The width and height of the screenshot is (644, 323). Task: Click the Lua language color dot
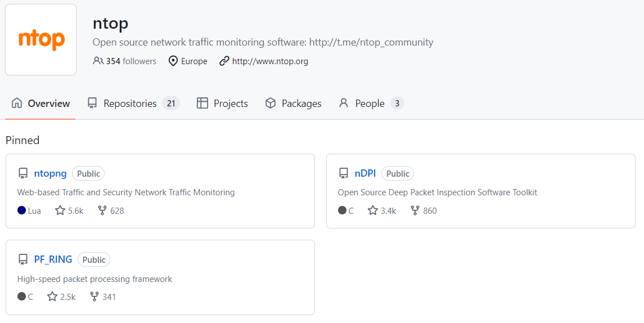(x=22, y=210)
